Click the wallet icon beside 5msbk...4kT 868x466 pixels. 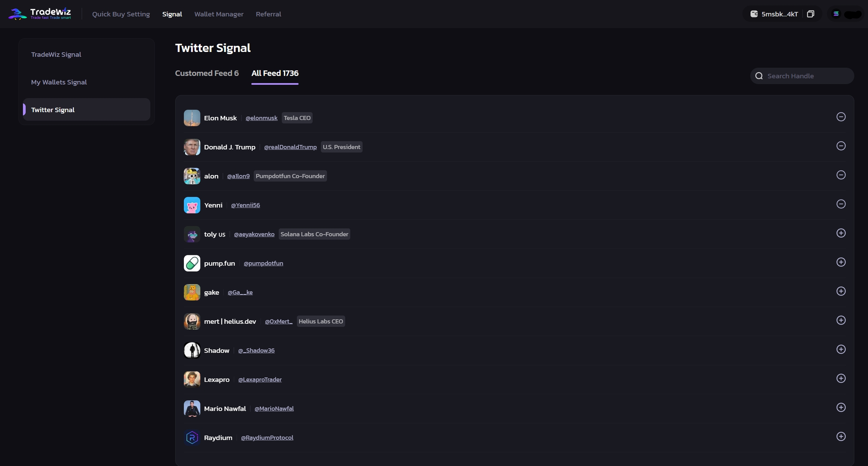click(754, 14)
